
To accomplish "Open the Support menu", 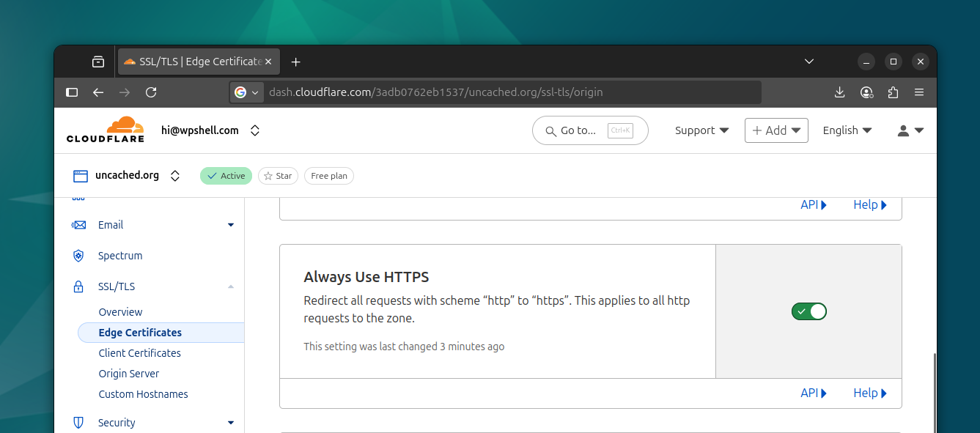I will click(x=702, y=130).
